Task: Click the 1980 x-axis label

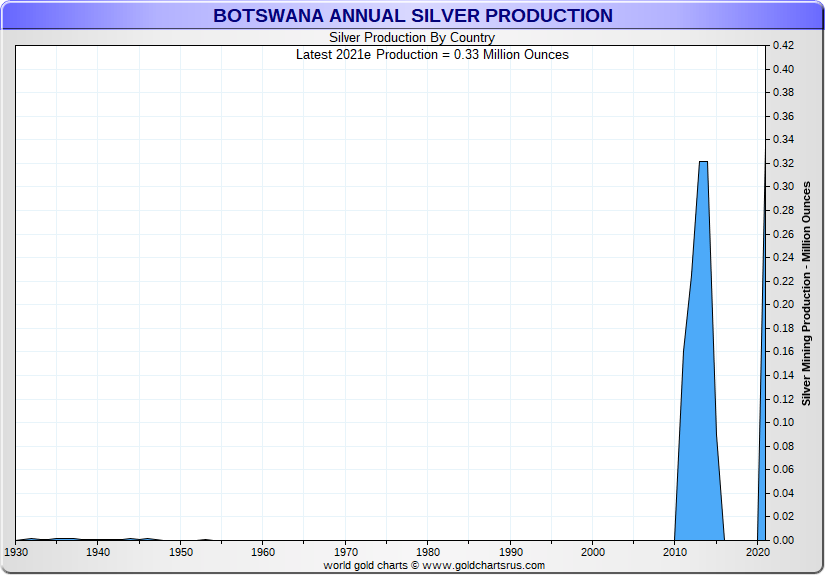Action: (428, 552)
